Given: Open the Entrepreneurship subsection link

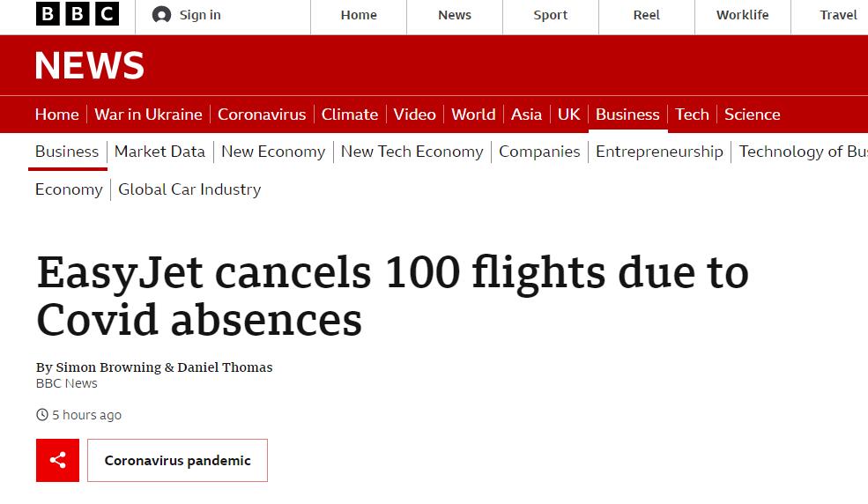Looking at the screenshot, I should click(x=659, y=152).
